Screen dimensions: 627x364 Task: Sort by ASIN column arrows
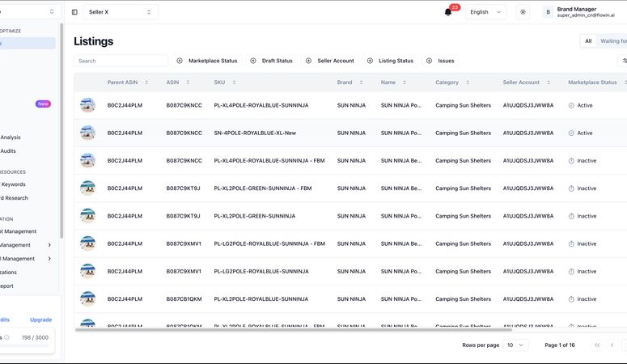188,83
